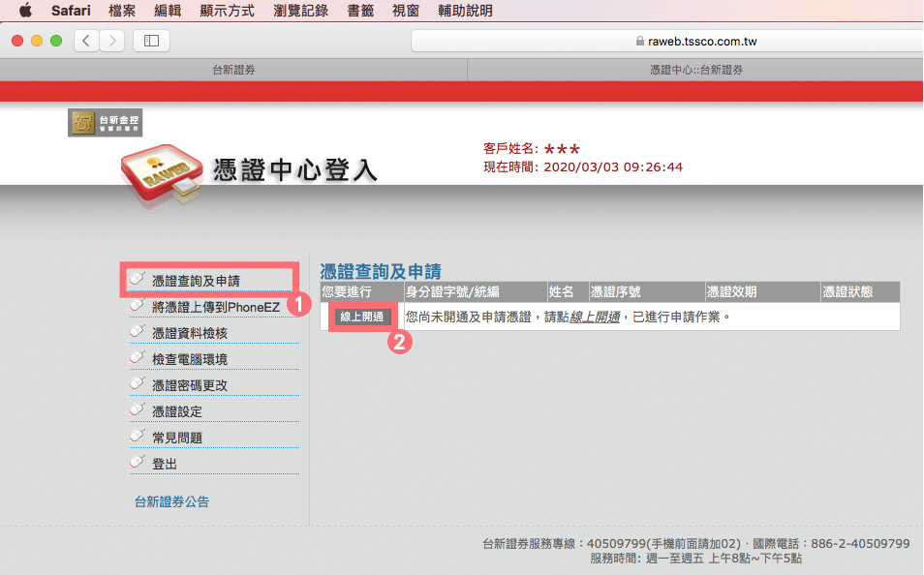Open 憑證資料檢核 in the sidebar
Screen dimensions: 924x575
pos(190,333)
